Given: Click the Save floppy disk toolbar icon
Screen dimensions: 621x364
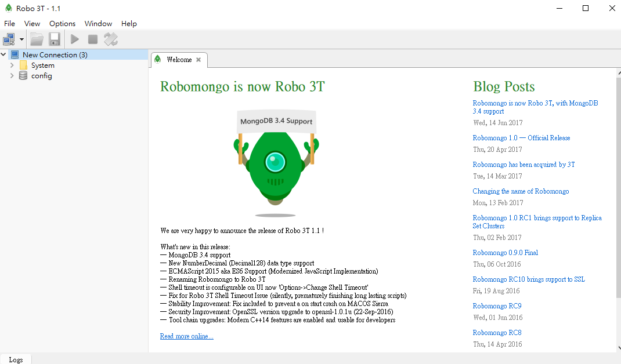Looking at the screenshot, I should [x=54, y=39].
